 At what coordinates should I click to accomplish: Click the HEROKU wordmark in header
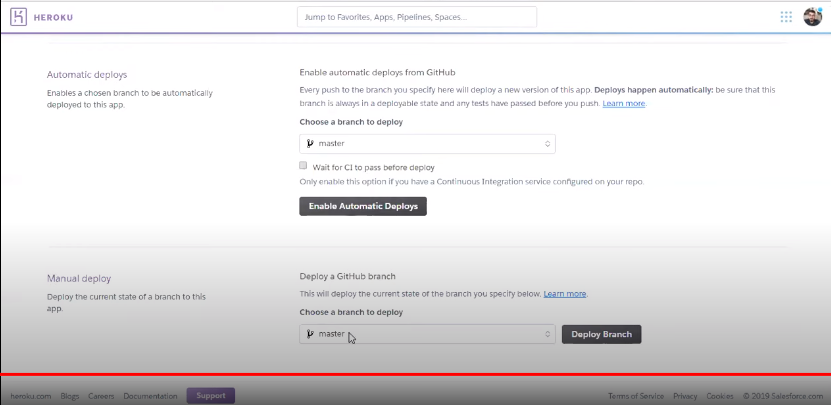(x=54, y=17)
